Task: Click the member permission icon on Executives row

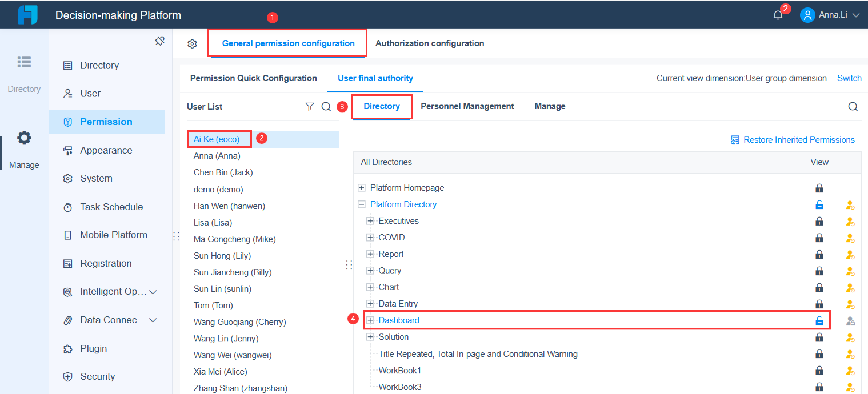Action: 850,221
